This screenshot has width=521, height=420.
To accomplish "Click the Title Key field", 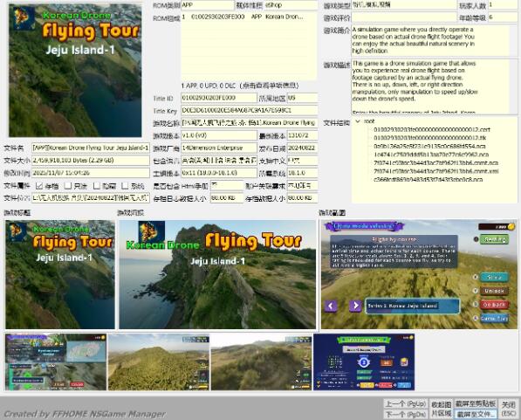I will coord(250,110).
